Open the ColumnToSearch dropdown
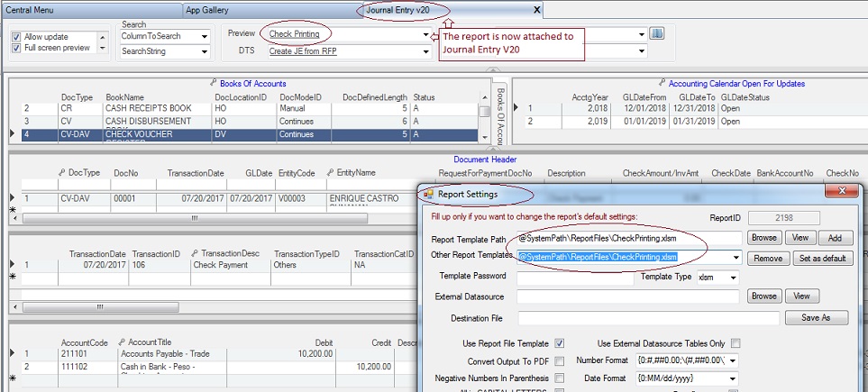 click(x=205, y=37)
